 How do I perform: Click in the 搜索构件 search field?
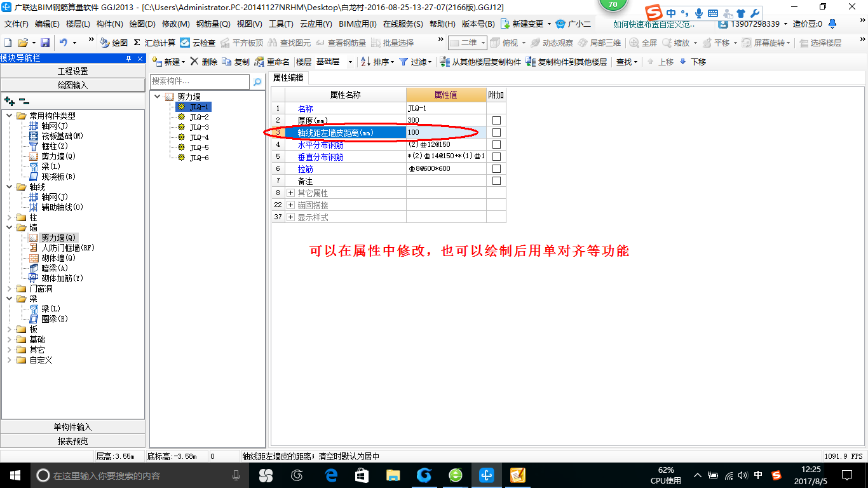click(x=200, y=82)
